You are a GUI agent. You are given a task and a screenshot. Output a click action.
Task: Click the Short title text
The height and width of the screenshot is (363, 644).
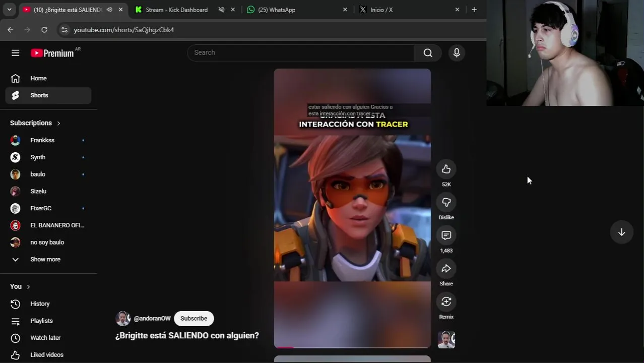pos(187,335)
